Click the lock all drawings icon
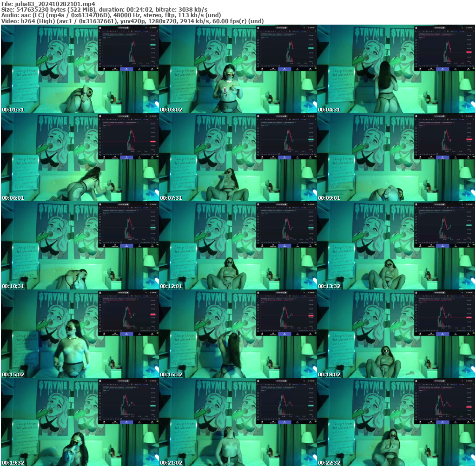The height and width of the screenshot is (466, 476). [100, 62]
